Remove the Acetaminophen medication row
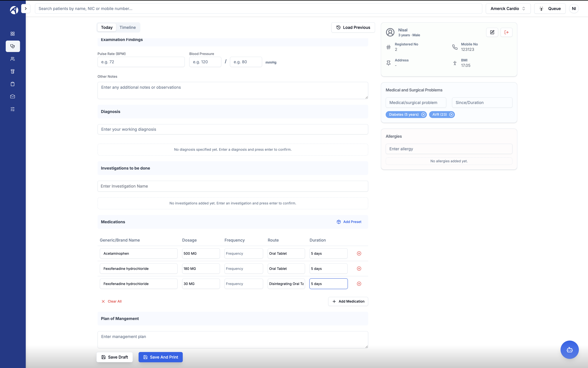588x368 pixels. 359,253
